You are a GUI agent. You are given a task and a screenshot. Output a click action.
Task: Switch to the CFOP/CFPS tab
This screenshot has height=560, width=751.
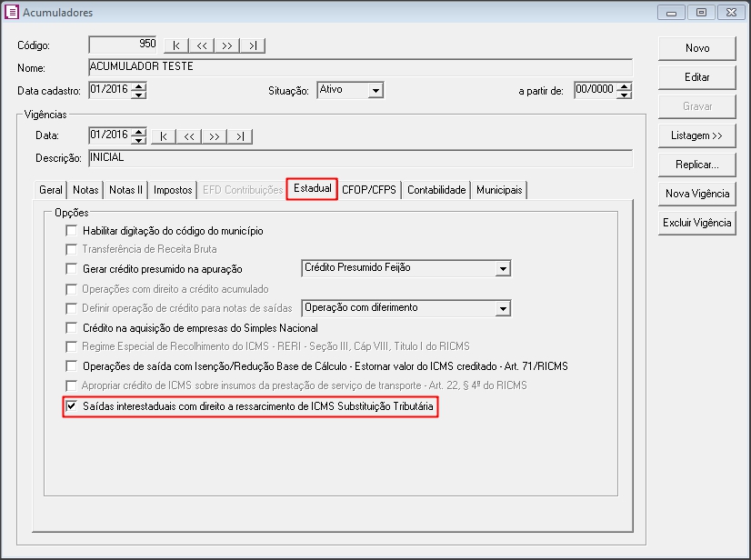pyautogui.click(x=369, y=190)
